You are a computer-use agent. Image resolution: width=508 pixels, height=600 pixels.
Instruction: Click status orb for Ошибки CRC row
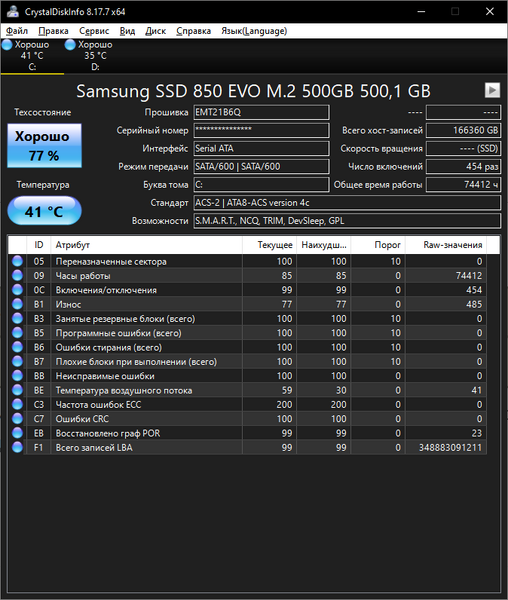[x=17, y=419]
